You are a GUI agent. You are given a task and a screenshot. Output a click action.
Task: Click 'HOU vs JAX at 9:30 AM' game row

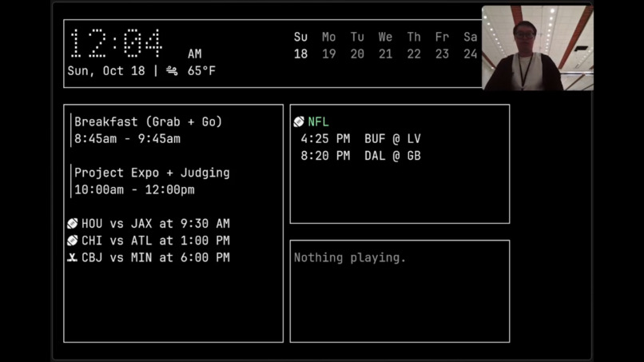click(x=149, y=224)
